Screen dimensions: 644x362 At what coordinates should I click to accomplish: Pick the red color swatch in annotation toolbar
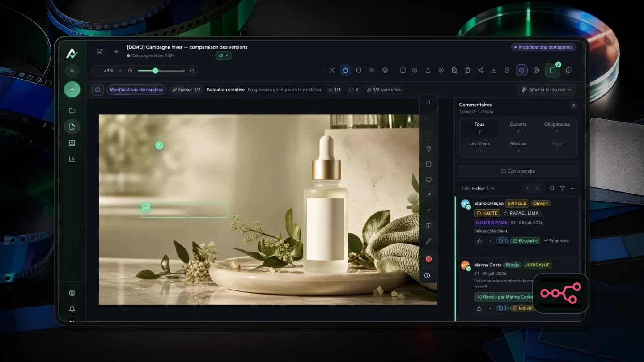pos(428,259)
